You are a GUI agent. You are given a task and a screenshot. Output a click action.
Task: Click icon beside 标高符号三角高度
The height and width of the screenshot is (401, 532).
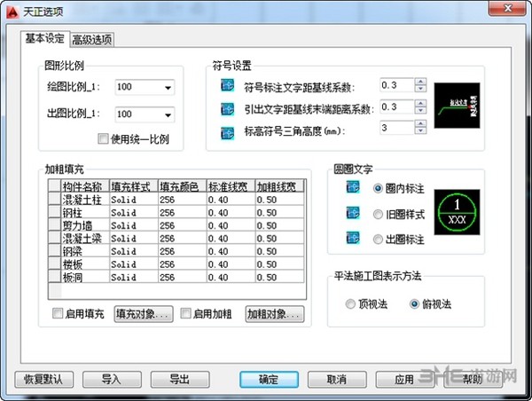pyautogui.click(x=227, y=133)
